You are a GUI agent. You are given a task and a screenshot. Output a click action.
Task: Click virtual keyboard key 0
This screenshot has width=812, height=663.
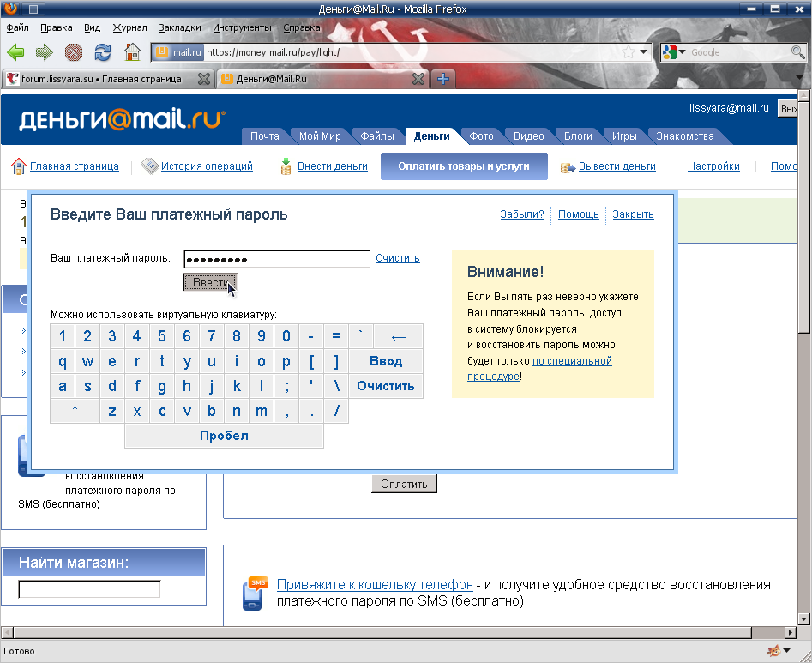point(286,337)
